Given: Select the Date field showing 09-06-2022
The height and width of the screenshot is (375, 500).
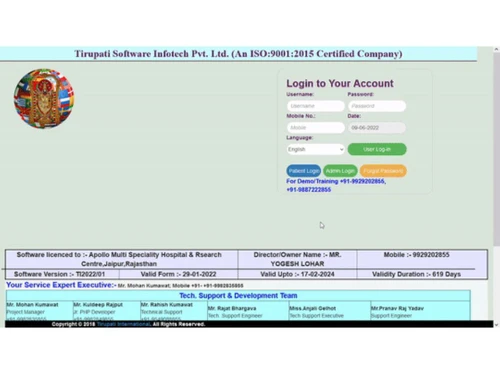Looking at the screenshot, I should pyautogui.click(x=377, y=128).
